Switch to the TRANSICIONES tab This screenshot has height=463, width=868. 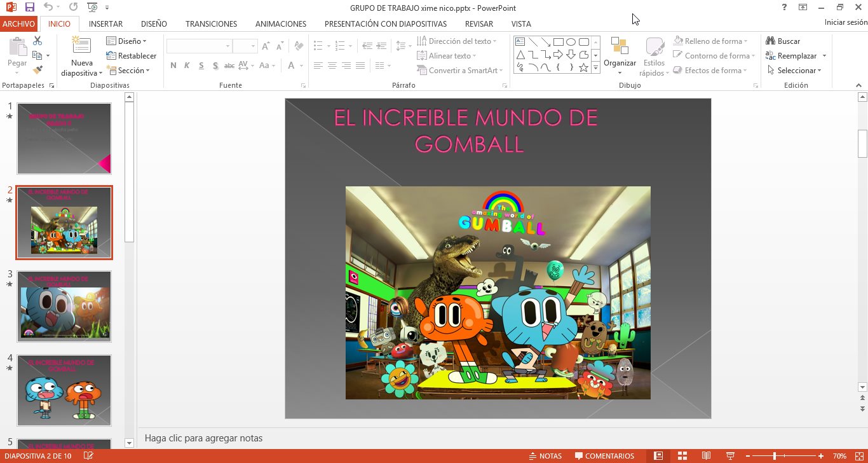point(211,24)
